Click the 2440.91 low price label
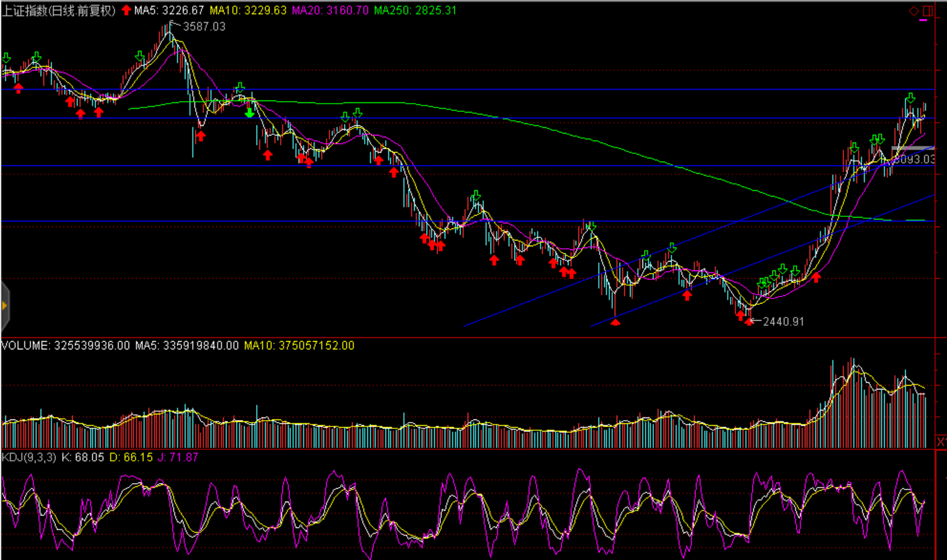 (x=783, y=322)
